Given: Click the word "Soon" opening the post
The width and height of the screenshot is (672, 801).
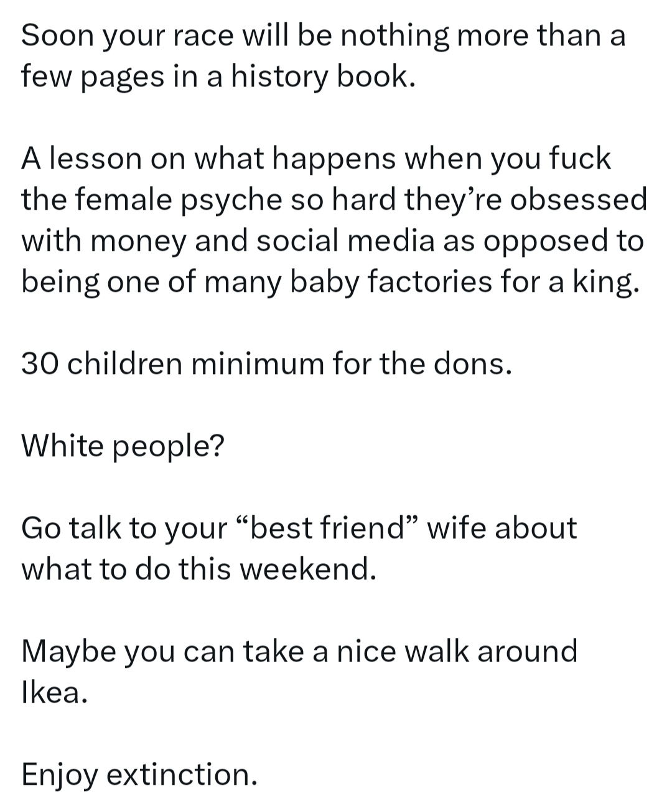Looking at the screenshot, I should coord(57,36).
